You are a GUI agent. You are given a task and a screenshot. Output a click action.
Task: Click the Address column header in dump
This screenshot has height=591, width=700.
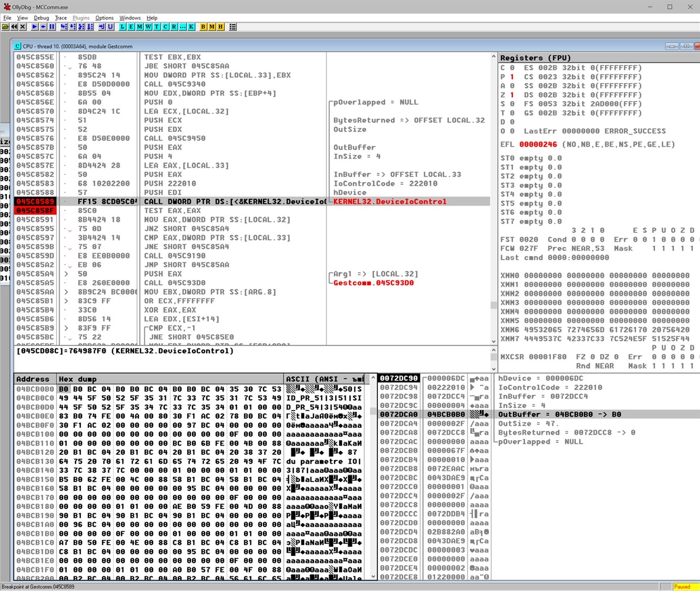[x=35, y=379]
